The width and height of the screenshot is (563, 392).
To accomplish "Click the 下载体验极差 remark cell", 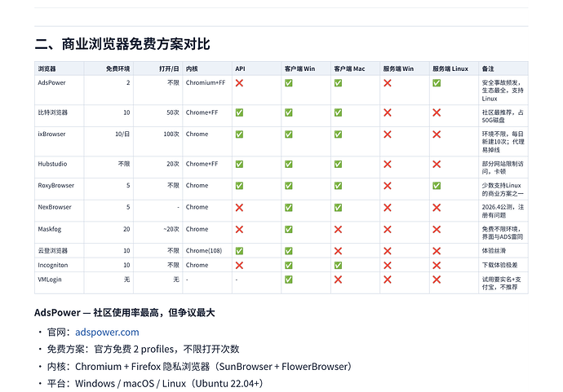I will point(503,265).
